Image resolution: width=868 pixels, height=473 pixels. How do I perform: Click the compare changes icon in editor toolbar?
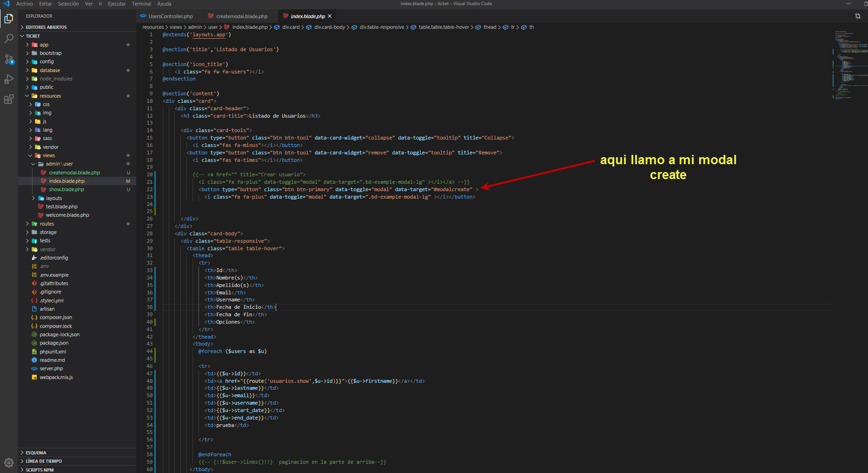coord(858,16)
